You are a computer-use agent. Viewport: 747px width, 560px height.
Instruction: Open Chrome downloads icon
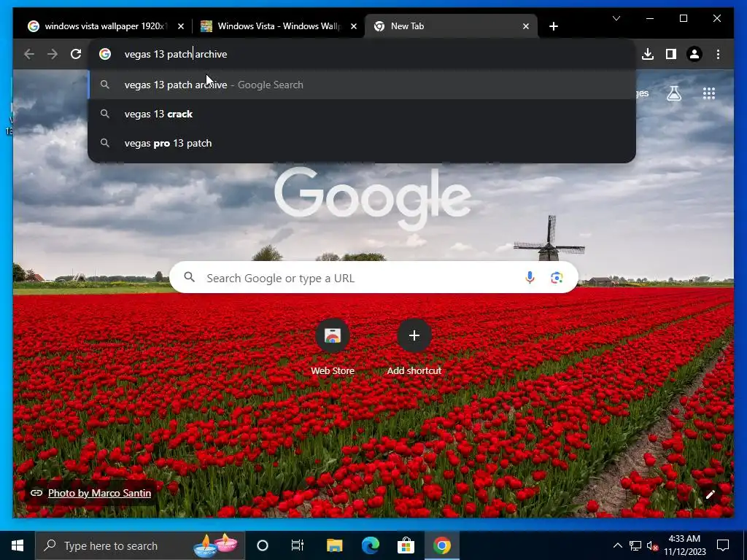pyautogui.click(x=648, y=54)
